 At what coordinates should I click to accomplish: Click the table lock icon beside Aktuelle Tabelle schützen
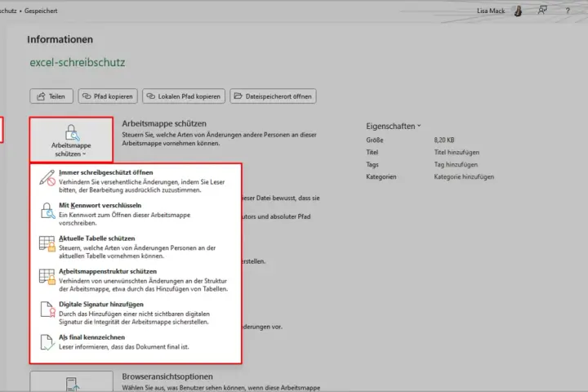pos(47,243)
